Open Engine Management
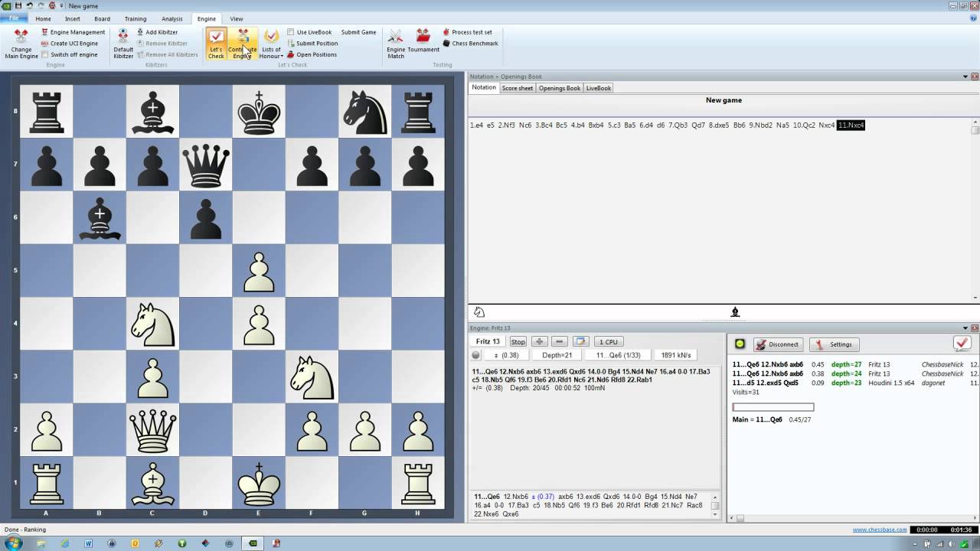The height and width of the screenshot is (551, 980). 73,32
